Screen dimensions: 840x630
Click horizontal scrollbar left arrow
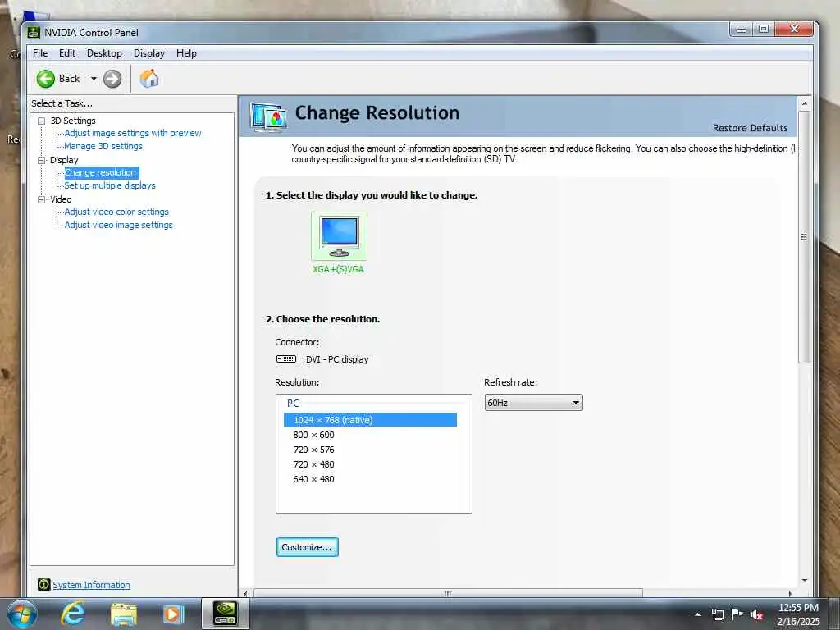click(245, 594)
